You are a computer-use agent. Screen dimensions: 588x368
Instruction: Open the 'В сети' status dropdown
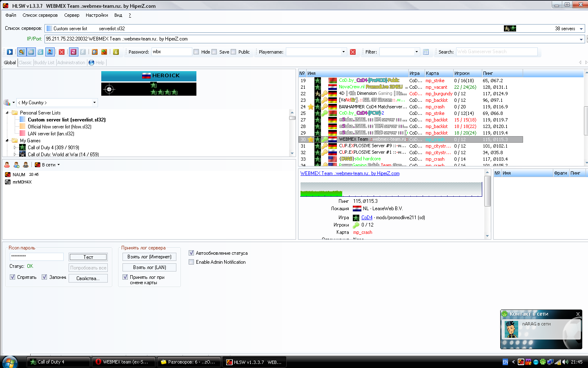[58, 165]
